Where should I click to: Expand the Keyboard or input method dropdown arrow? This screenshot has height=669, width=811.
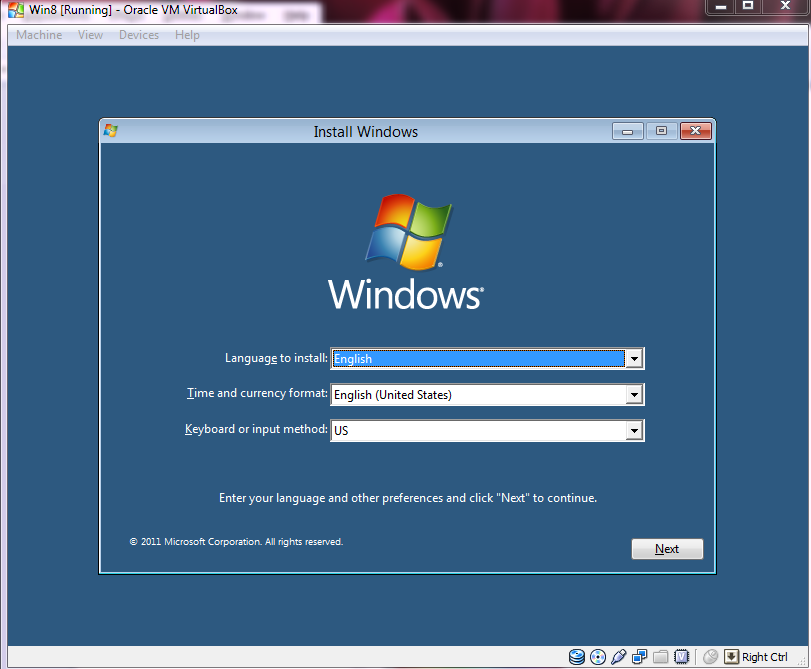(x=634, y=430)
